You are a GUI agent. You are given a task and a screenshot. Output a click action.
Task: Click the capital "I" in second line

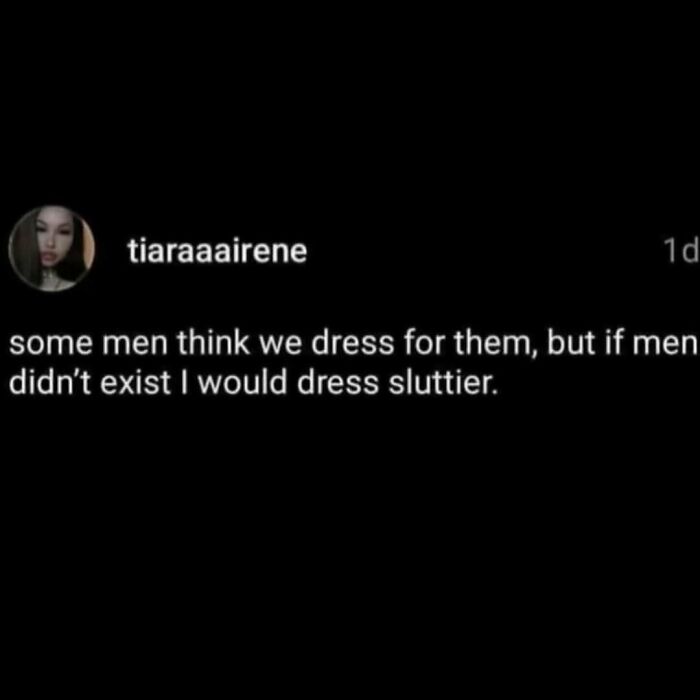tap(185, 383)
